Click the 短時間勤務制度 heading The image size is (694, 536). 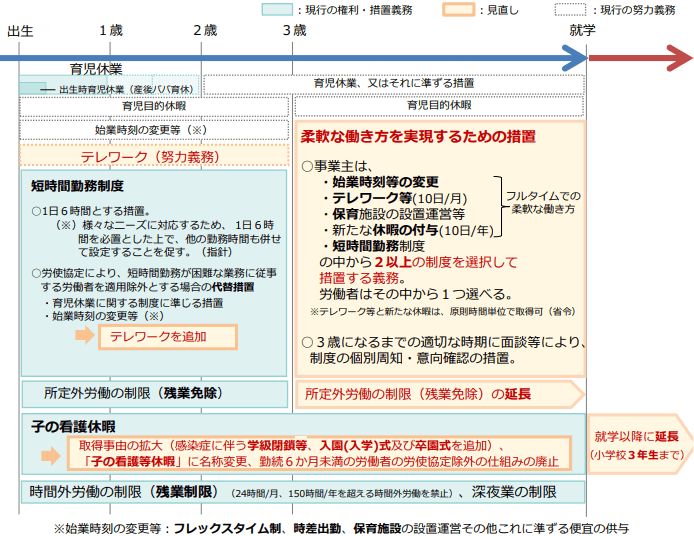pos(77,186)
